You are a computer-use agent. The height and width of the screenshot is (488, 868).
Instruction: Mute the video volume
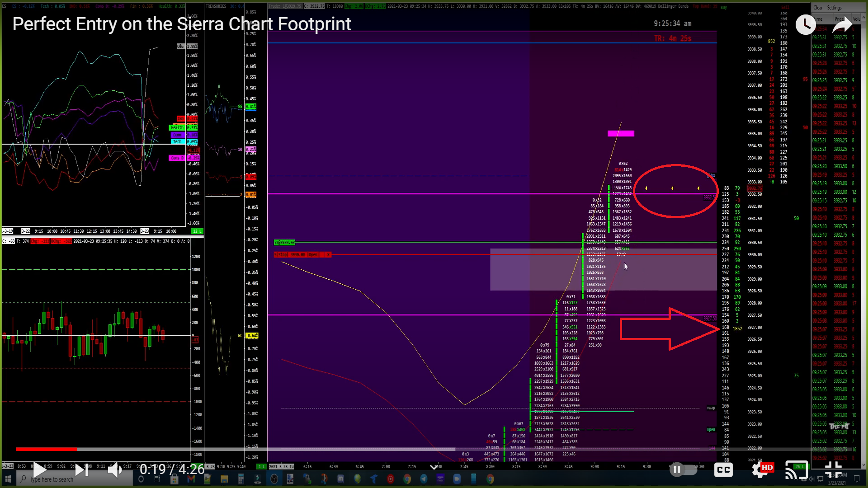tap(115, 470)
